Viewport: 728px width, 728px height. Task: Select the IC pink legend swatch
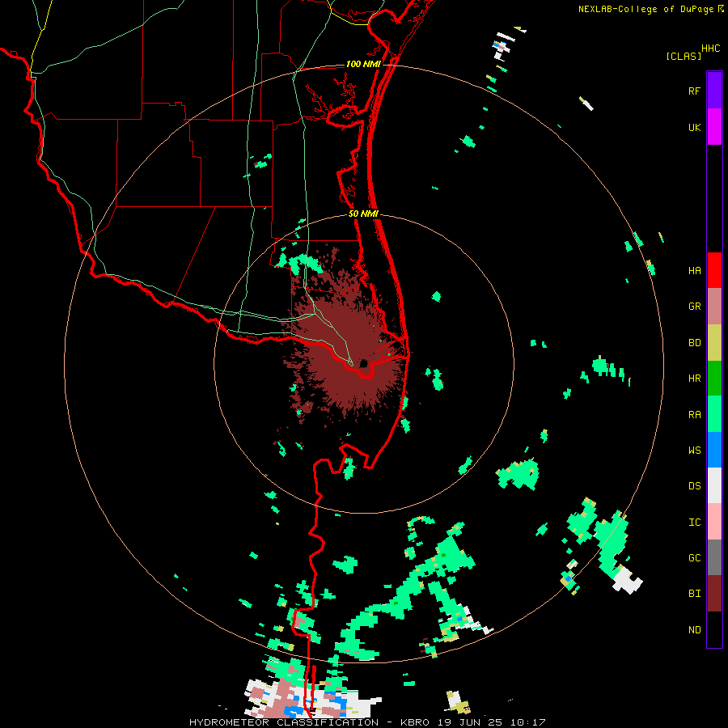tap(714, 522)
